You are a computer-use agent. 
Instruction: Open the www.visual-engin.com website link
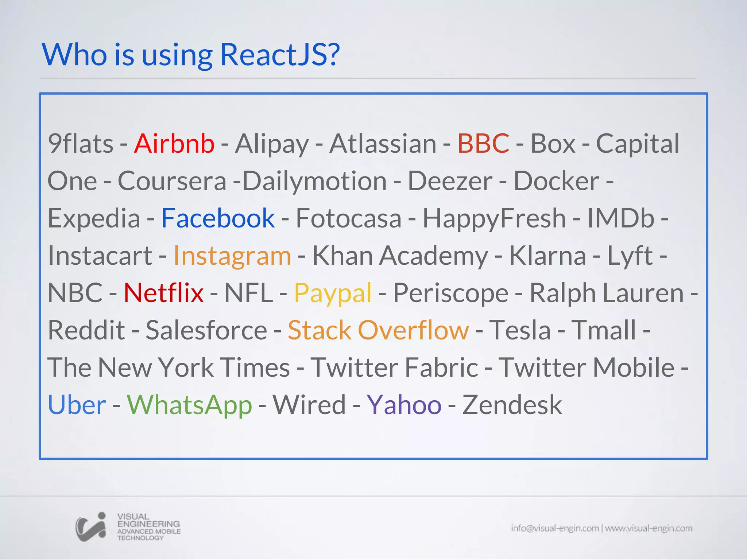[649, 528]
